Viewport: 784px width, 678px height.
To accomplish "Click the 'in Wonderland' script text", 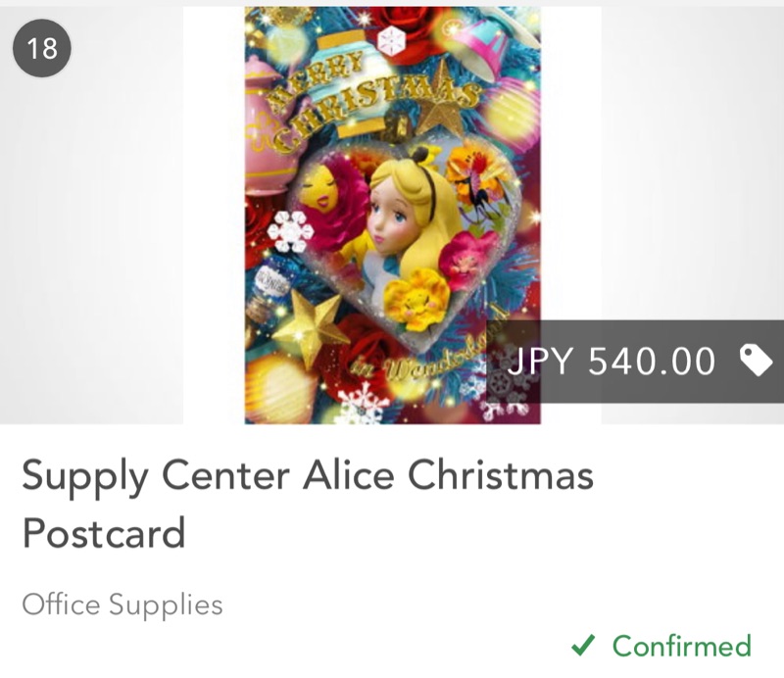I will click(429, 348).
